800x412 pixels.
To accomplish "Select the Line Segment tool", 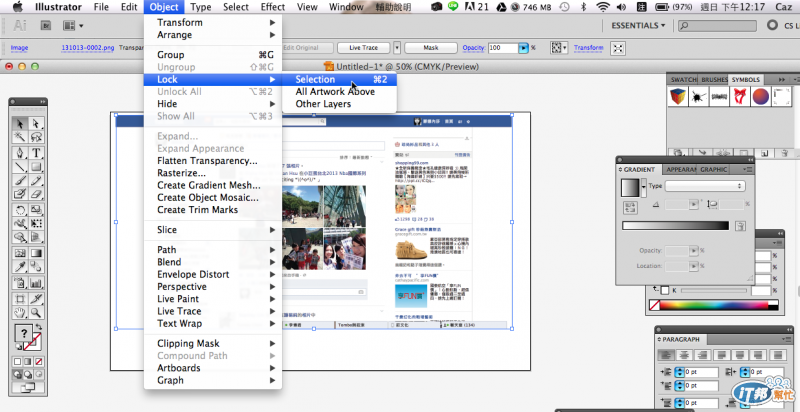I will tap(20, 167).
